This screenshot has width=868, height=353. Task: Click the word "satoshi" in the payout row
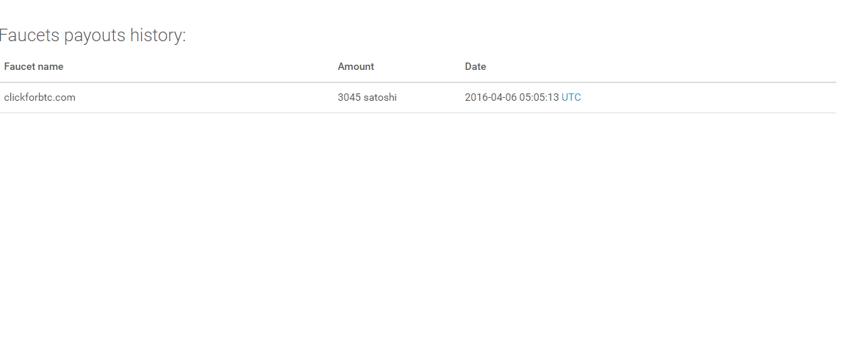coord(380,98)
